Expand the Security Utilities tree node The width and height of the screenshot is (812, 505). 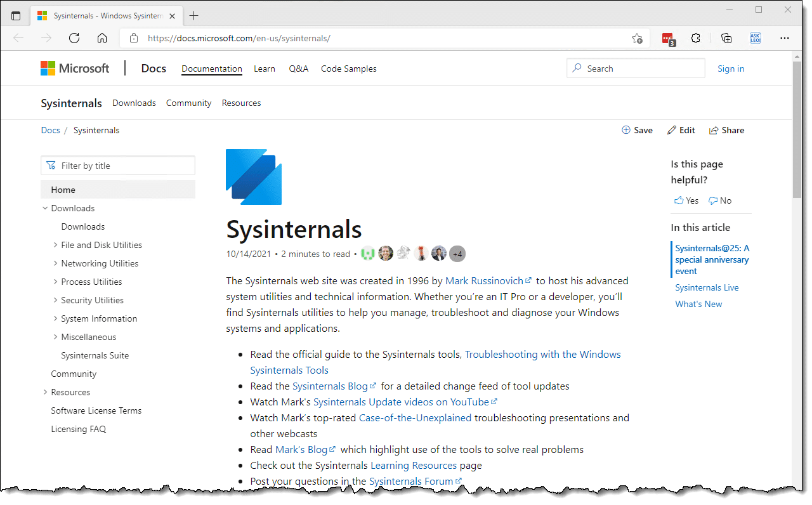click(56, 300)
